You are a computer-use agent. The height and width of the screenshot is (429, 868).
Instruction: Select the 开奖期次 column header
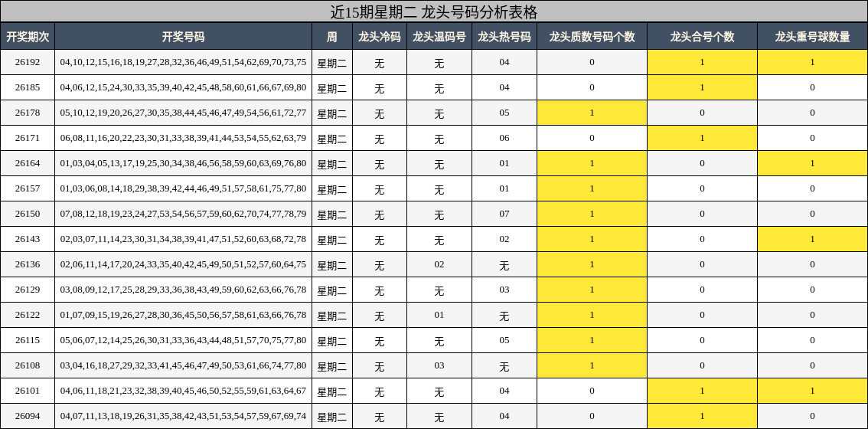tap(28, 37)
